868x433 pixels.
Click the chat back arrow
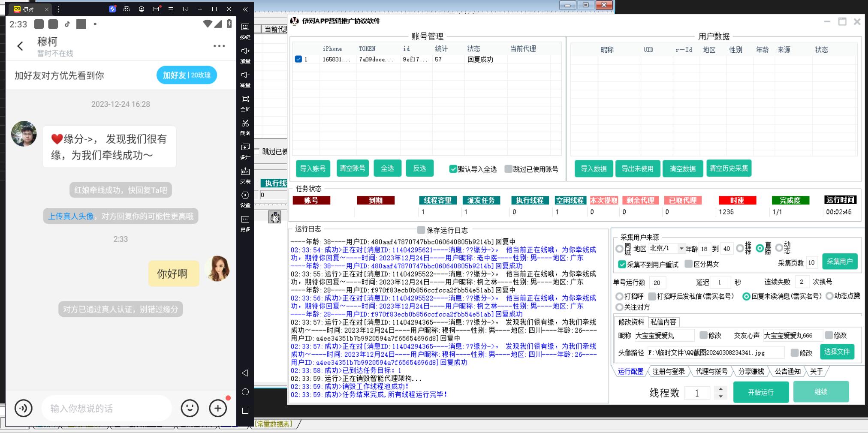[x=20, y=46]
